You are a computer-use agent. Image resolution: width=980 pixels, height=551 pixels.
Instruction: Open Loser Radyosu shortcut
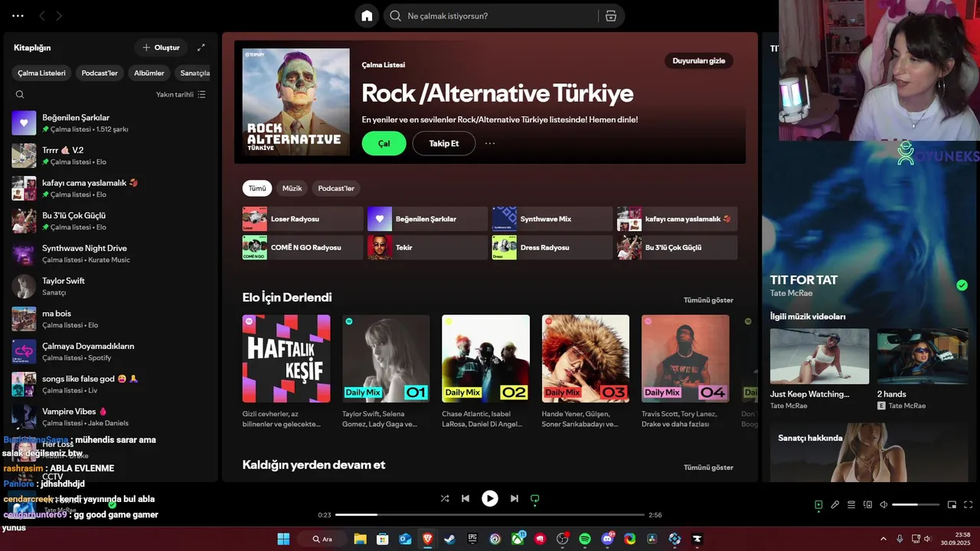pos(303,219)
